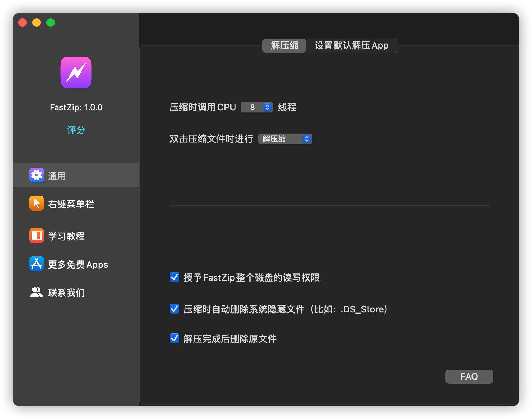Select FastZip: 1.0.0 version text

[x=76, y=107]
